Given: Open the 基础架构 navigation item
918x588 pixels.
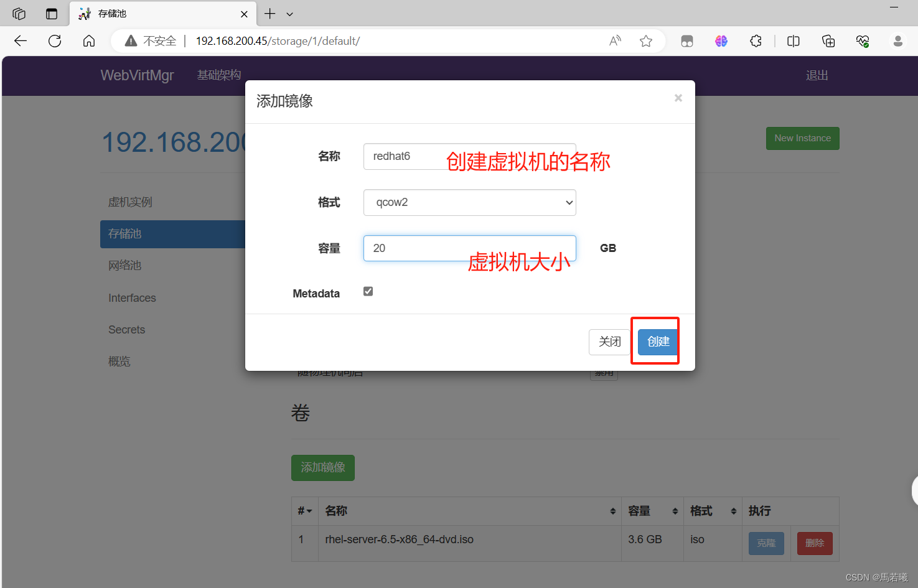Looking at the screenshot, I should tap(219, 75).
